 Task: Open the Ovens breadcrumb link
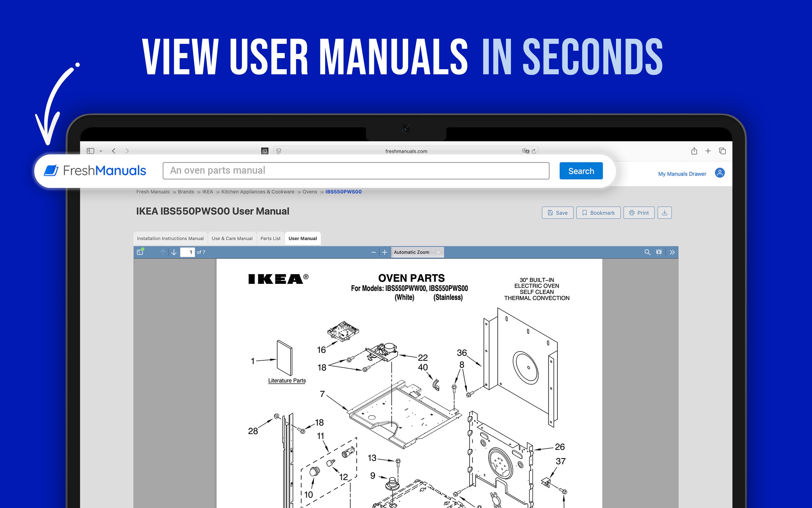pyautogui.click(x=310, y=191)
